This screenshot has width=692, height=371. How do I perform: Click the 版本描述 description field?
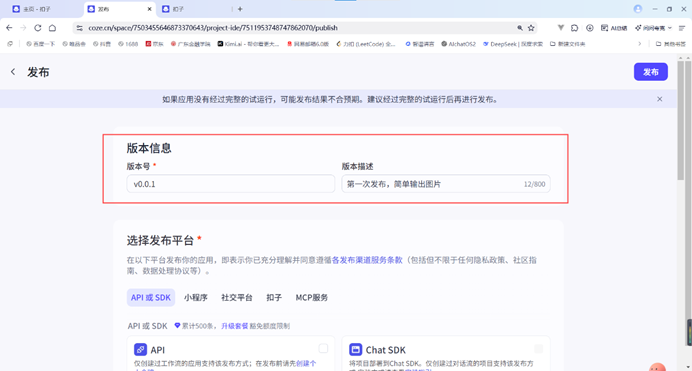[446, 184]
